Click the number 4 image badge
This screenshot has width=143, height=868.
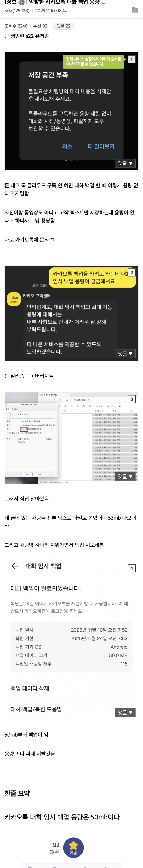[132, 568]
